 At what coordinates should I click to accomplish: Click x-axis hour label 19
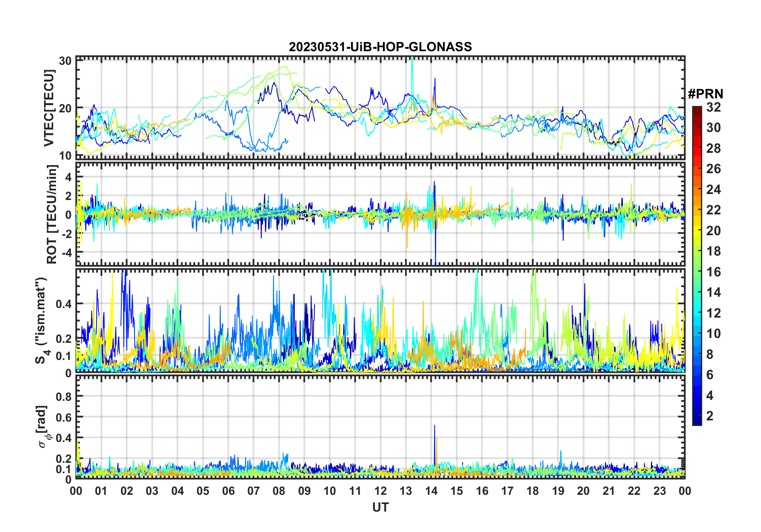tap(558, 491)
